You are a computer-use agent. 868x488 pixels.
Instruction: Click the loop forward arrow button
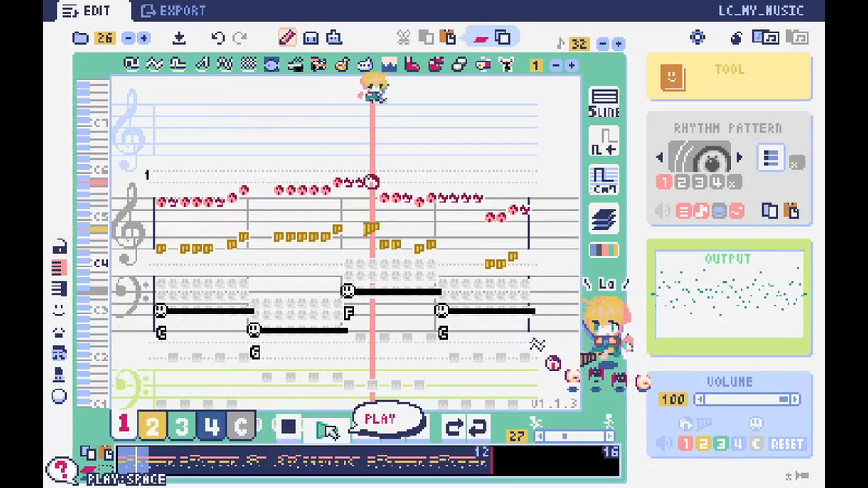[453, 427]
